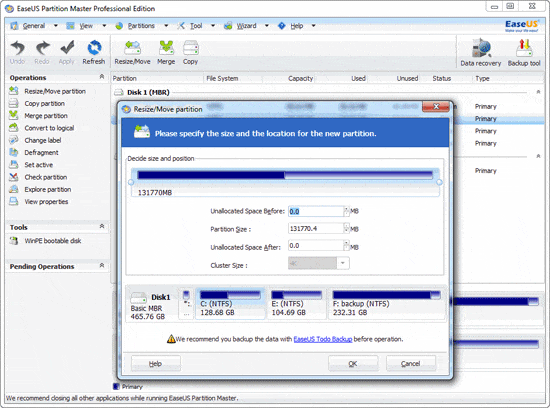Open the Tool menu
The height and width of the screenshot is (408, 550).
point(196,26)
